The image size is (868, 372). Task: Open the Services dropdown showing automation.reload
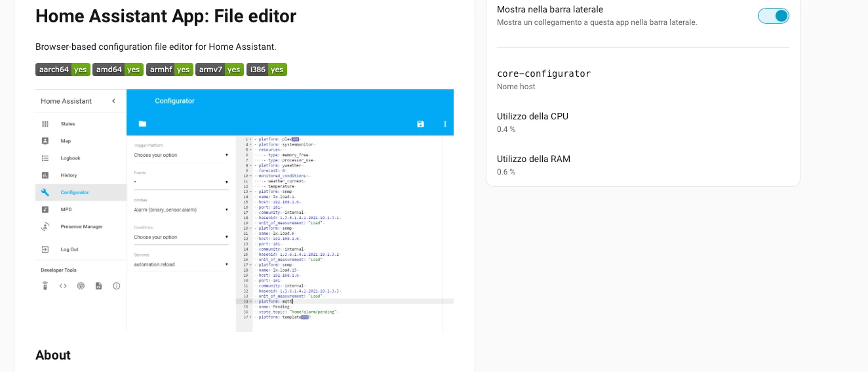181,264
